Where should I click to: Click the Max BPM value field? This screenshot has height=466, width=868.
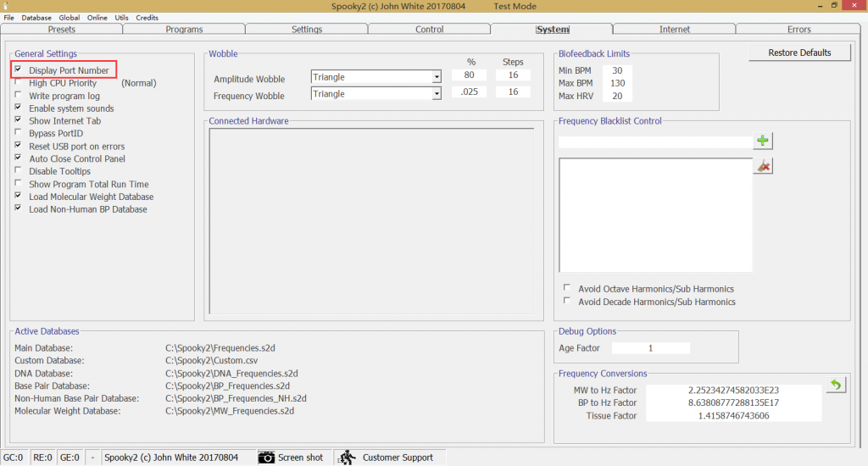(x=618, y=83)
